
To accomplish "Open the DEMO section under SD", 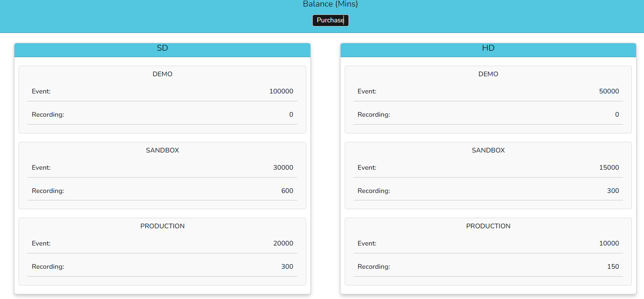I will [x=162, y=74].
